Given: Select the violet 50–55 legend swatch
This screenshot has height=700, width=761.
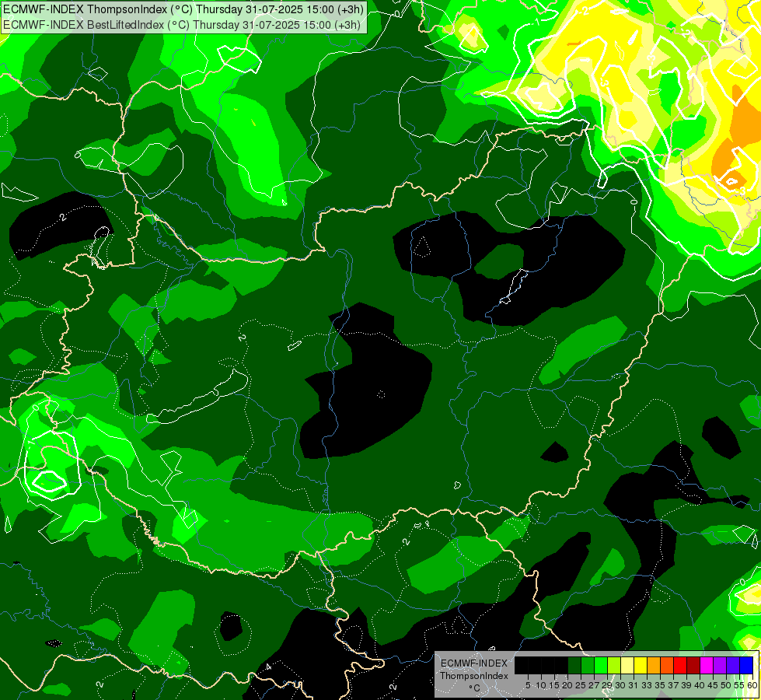Looking at the screenshot, I should [733, 665].
